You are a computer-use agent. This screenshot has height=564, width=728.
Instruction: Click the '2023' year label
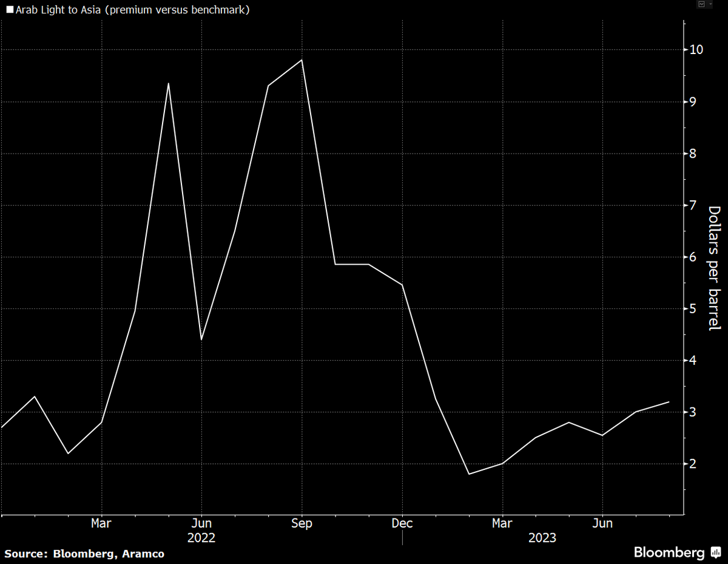coord(542,538)
